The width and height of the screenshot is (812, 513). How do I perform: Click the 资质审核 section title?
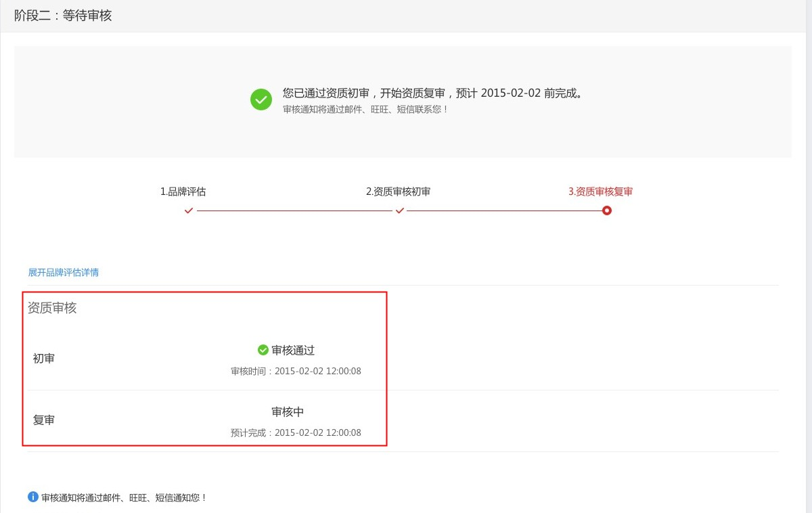pyautogui.click(x=52, y=308)
